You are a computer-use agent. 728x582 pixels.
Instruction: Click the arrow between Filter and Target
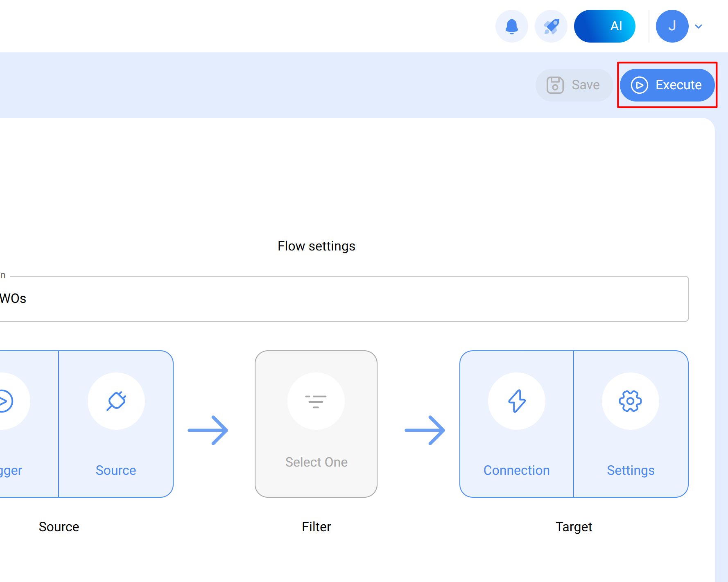(425, 430)
